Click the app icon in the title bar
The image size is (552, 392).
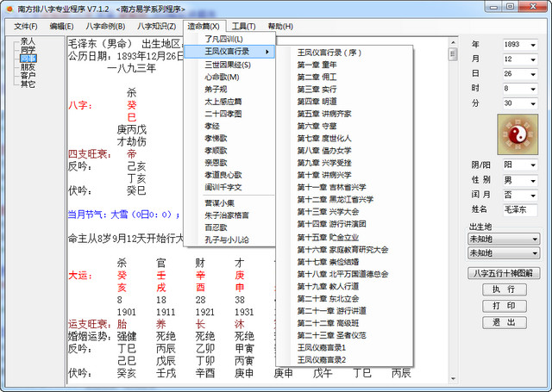point(9,7)
